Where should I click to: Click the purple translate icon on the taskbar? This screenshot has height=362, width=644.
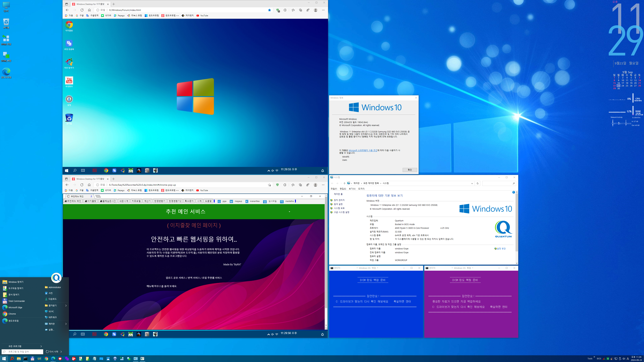click(x=67, y=358)
